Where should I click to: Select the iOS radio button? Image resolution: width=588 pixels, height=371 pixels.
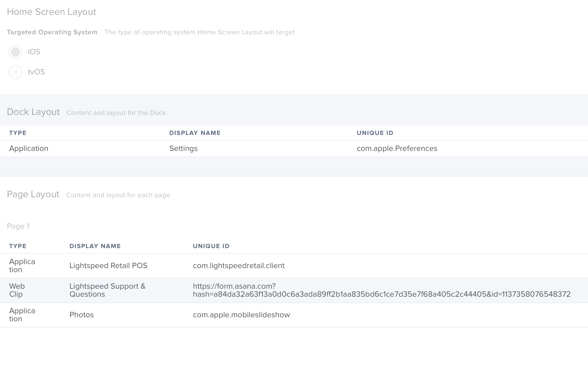15,52
